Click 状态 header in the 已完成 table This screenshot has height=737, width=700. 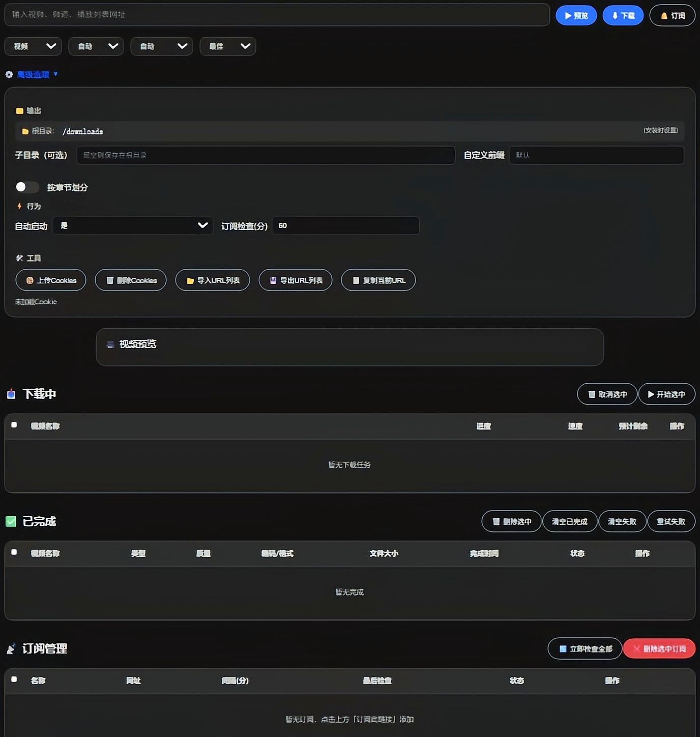point(577,553)
